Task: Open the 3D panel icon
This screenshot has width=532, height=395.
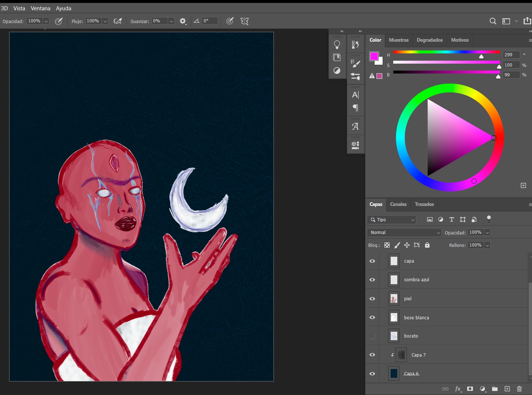Action: click(355, 145)
